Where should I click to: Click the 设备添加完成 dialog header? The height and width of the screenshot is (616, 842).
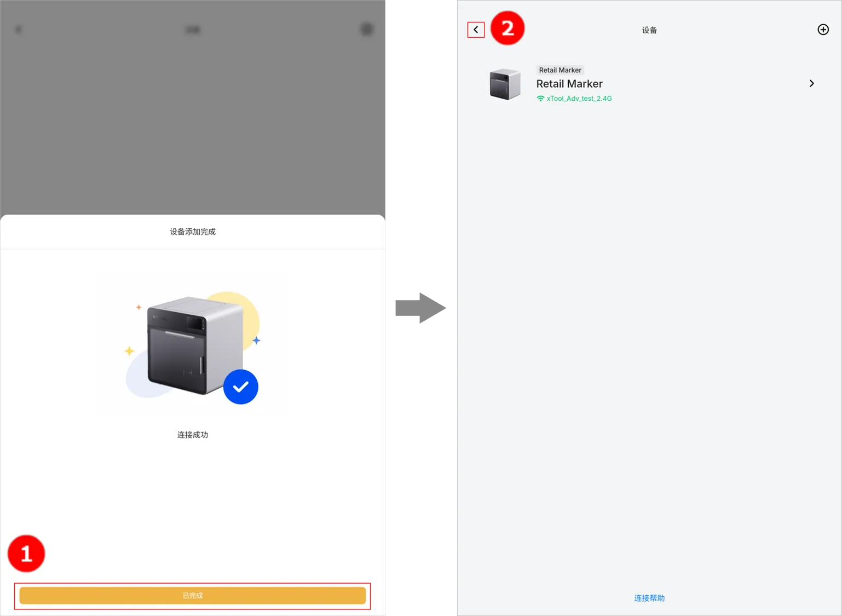coord(193,232)
